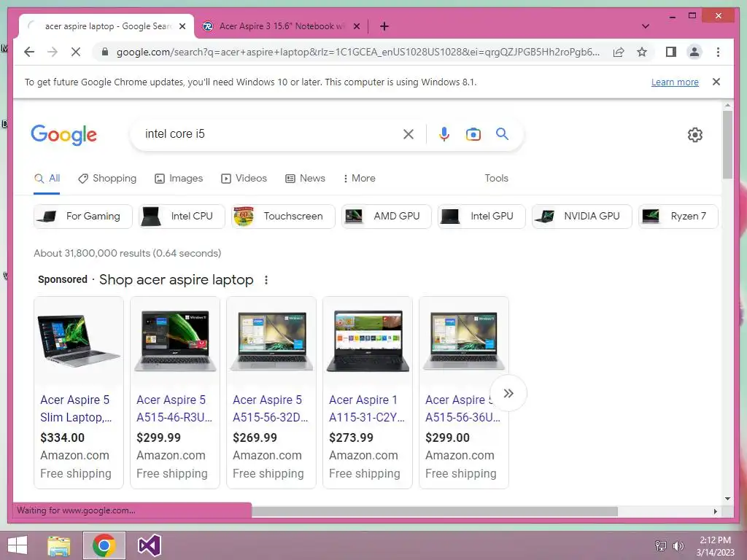Click in the Google search input field
Screen dimensions: 747x560
tap(269, 134)
